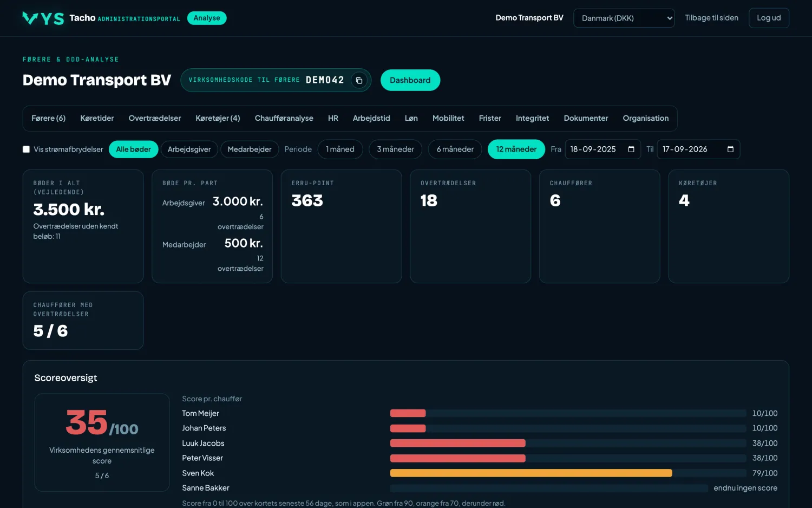This screenshot has height=508, width=812.
Task: Open calendar picker in Fra date field
Action: tap(631, 149)
